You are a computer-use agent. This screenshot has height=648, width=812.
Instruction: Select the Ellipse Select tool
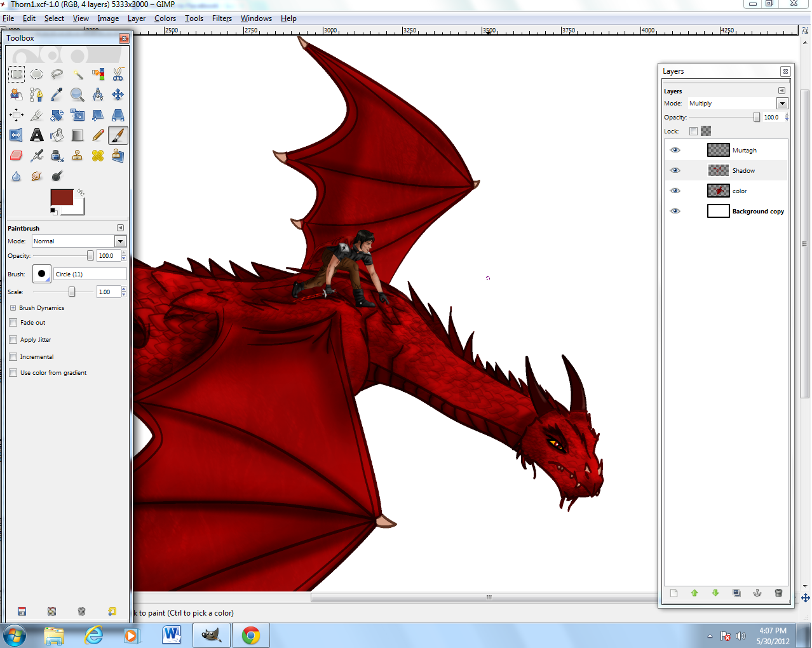pos(37,74)
